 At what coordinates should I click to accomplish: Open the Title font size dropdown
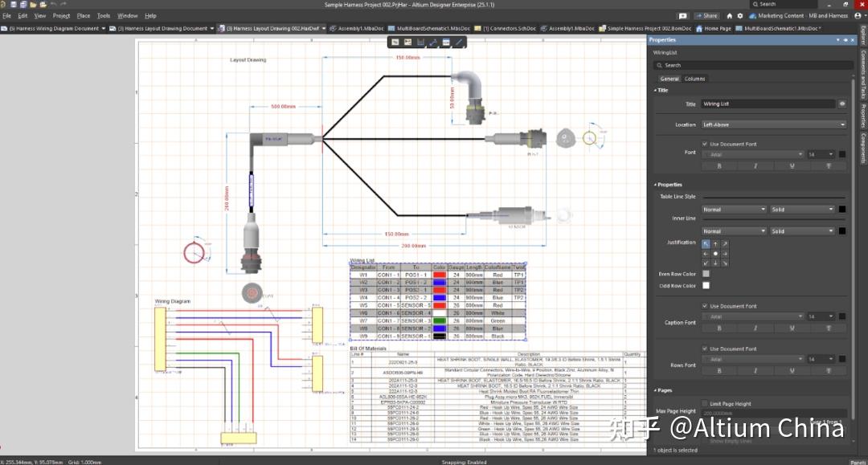821,154
